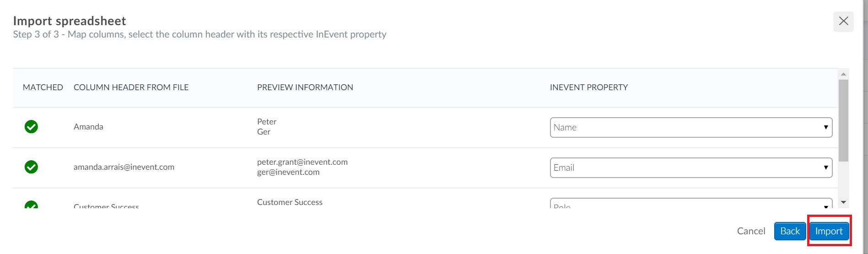
Task: Click the green checkmark for the email row
Action: pyautogui.click(x=31, y=167)
